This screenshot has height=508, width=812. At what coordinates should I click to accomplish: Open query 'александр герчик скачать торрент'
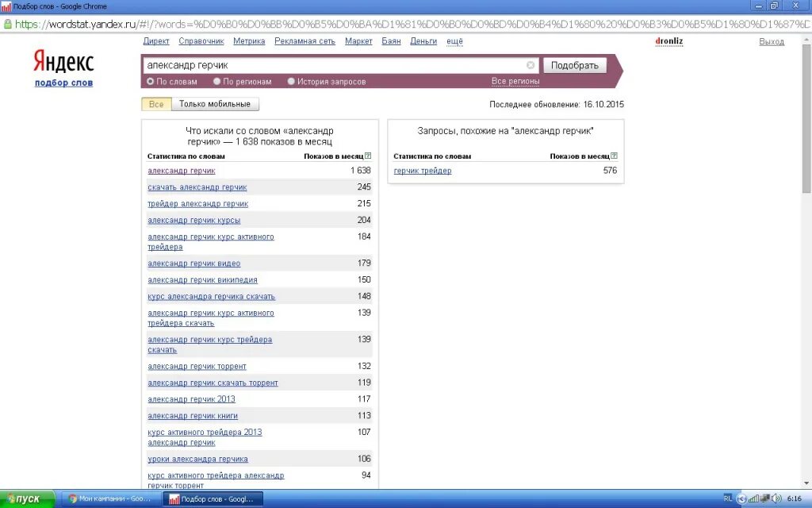coord(213,383)
